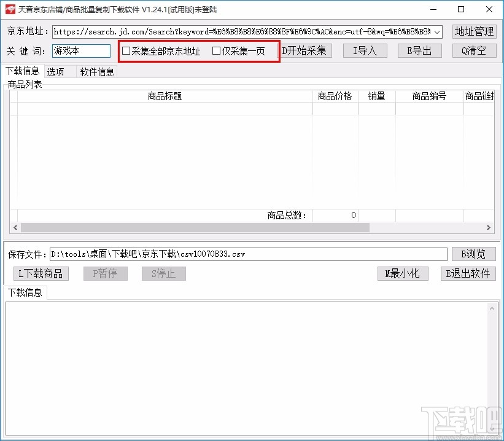Open the 地址管理 address manager
This screenshot has width=504, height=441.
pos(474,31)
